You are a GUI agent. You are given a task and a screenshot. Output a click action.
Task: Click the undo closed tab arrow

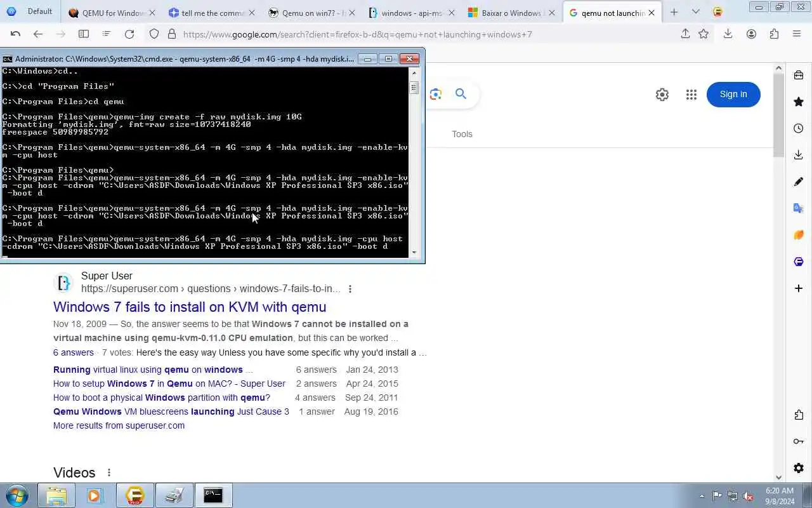[x=15, y=34]
